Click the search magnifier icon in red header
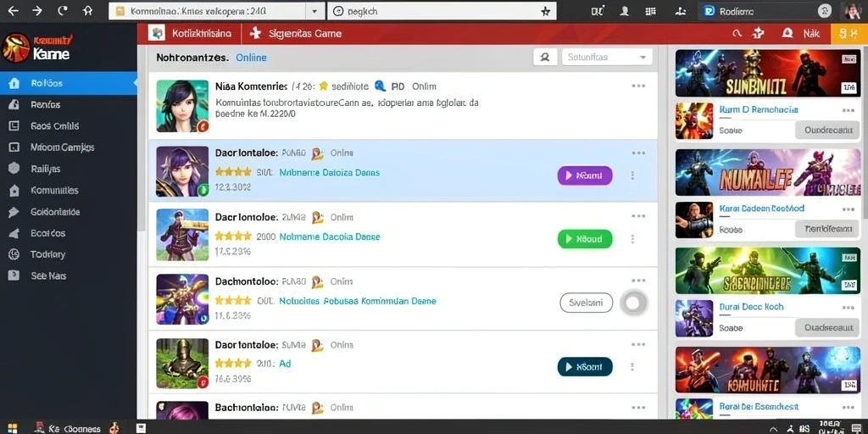The width and height of the screenshot is (868, 434). click(737, 33)
